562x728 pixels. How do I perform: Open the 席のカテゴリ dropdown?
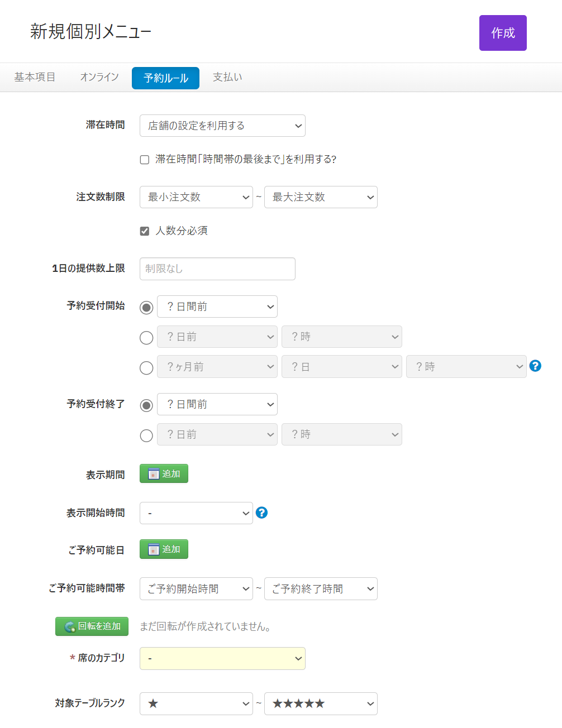pos(222,659)
